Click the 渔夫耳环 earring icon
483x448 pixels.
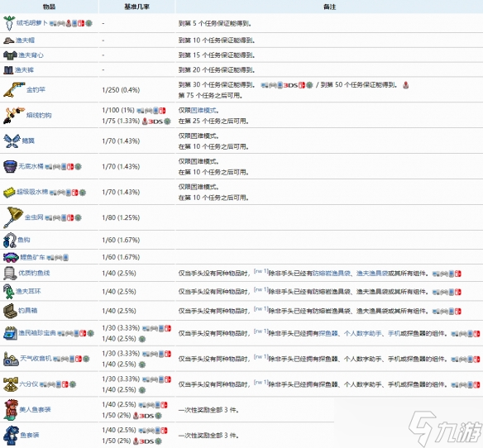coord(8,291)
